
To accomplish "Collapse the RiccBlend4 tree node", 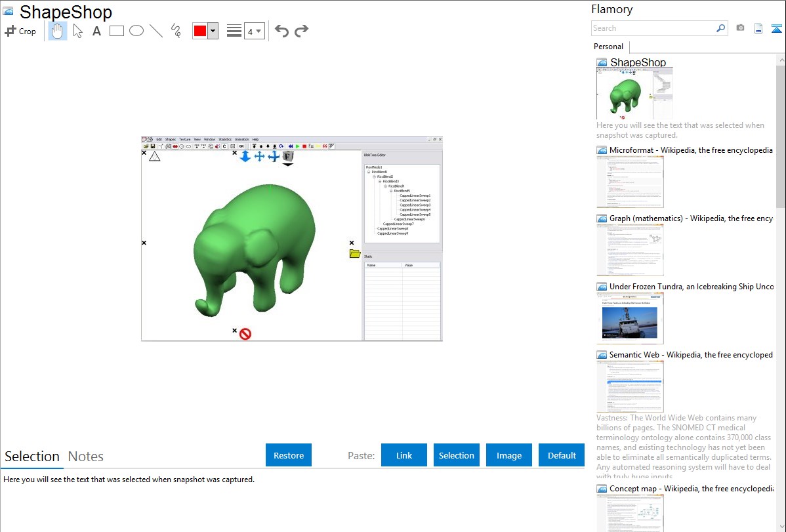I will [386, 186].
